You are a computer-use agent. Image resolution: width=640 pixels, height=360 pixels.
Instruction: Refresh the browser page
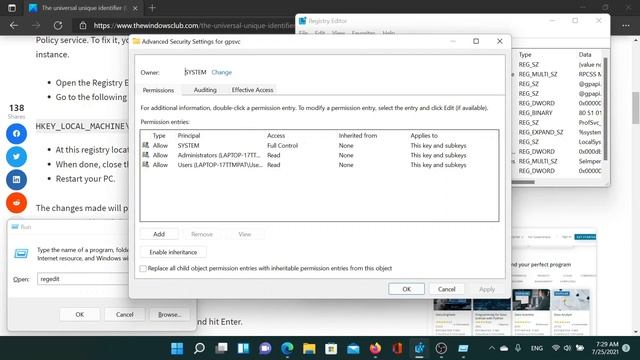[58, 25]
